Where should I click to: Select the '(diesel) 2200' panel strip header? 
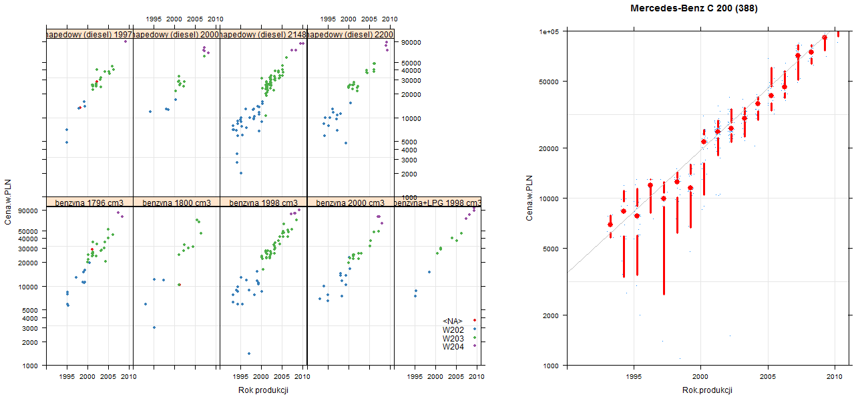tap(350, 34)
